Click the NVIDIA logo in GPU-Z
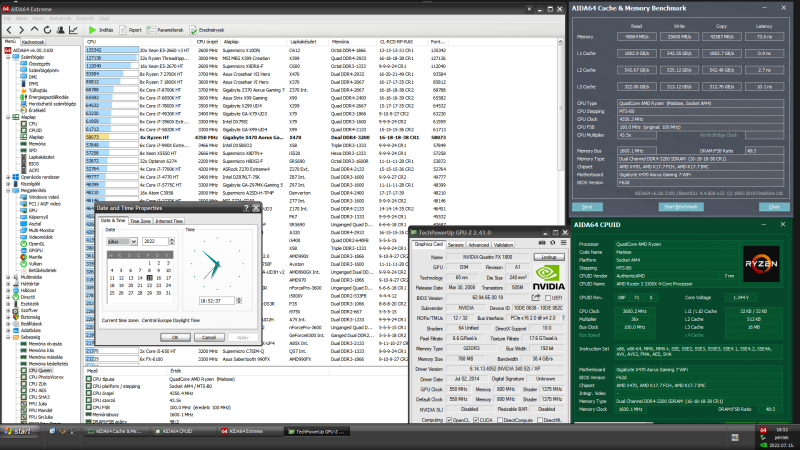Viewport: 800px width, 450px height. click(548, 277)
